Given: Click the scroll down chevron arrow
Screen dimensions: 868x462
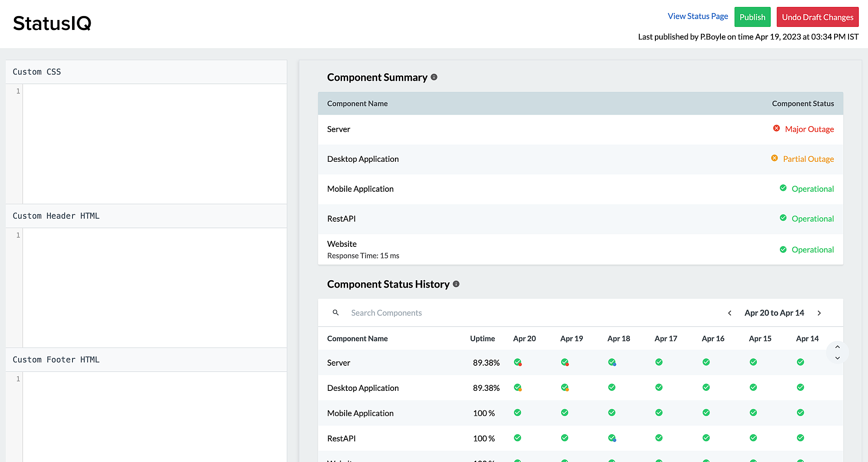Looking at the screenshot, I should [838, 358].
